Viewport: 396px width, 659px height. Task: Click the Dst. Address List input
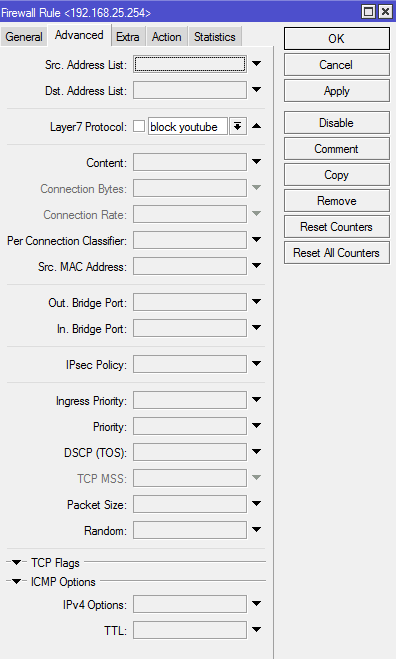(x=190, y=90)
